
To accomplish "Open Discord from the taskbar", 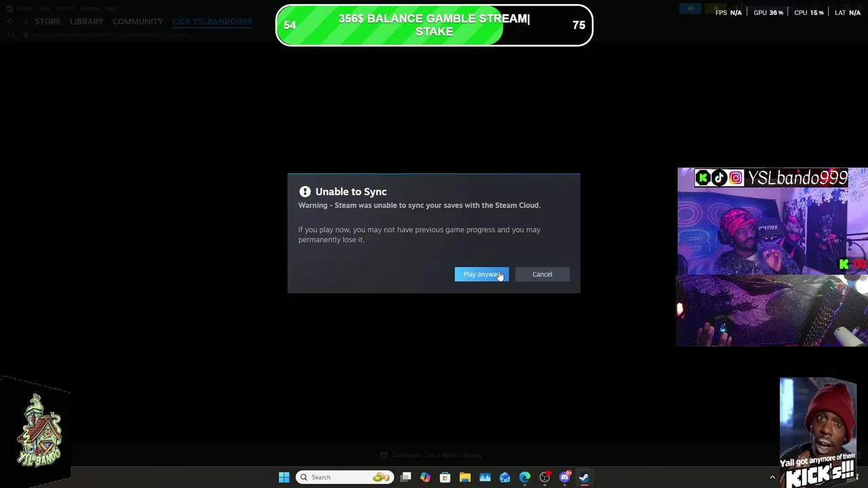I will pos(564,477).
